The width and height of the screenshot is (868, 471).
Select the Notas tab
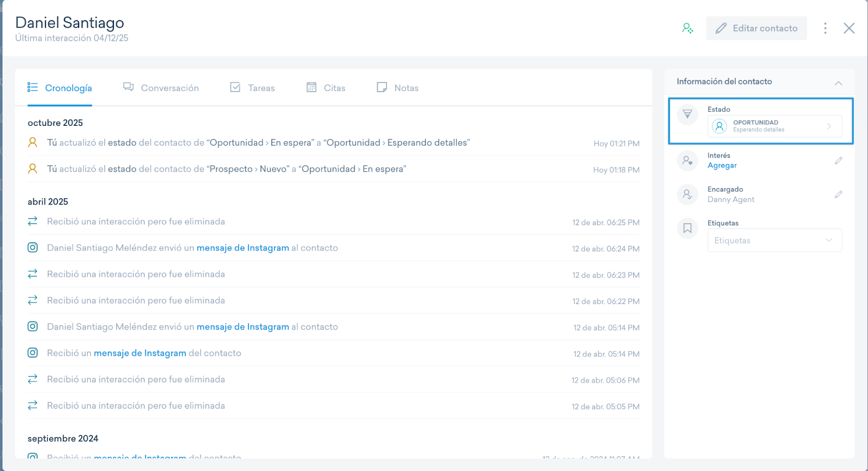[x=398, y=88]
